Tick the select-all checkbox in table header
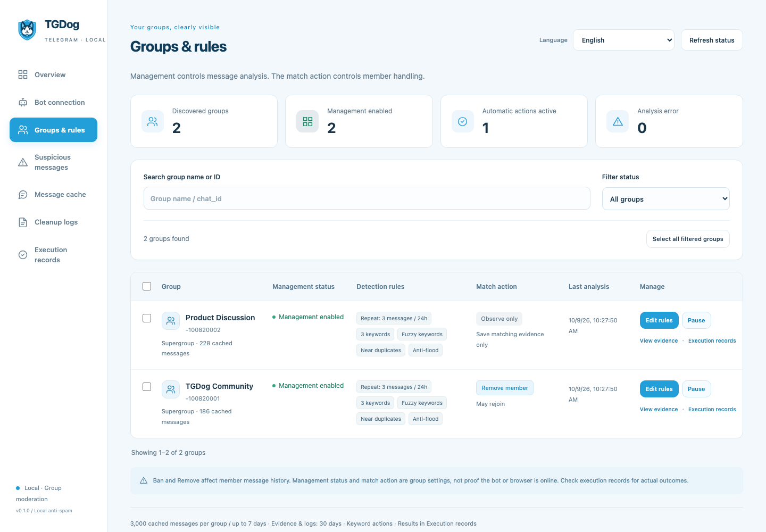766x532 pixels. tap(147, 286)
